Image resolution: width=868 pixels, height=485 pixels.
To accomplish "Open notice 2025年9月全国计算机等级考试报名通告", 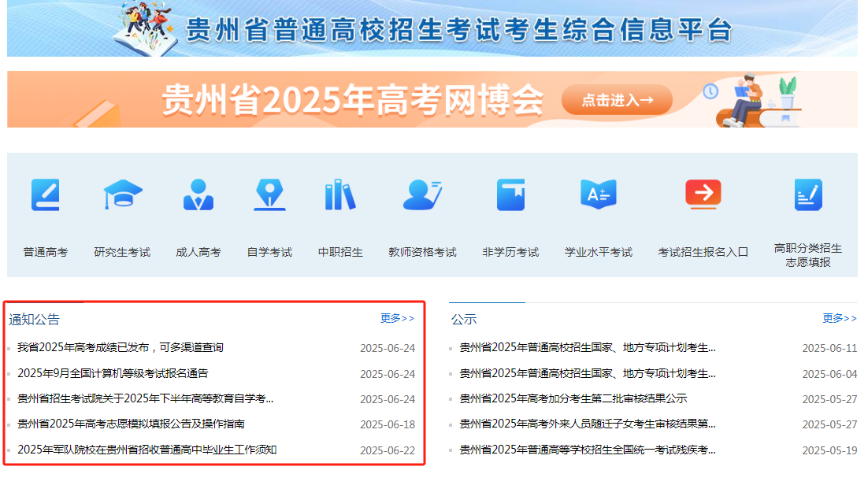I will pos(113,374).
